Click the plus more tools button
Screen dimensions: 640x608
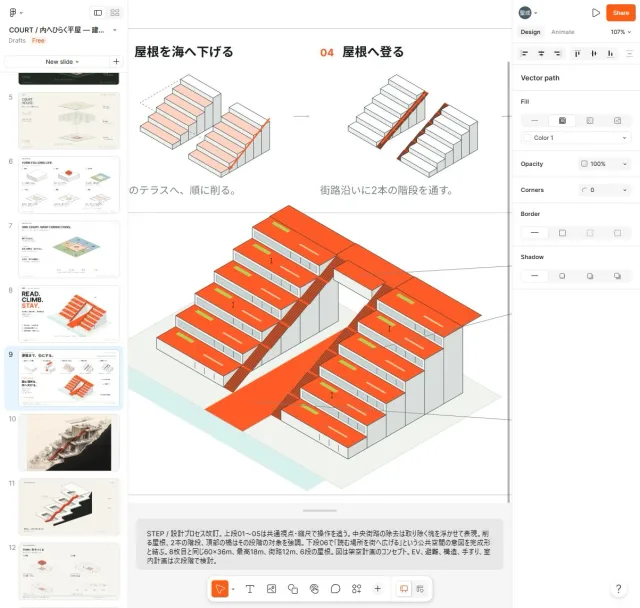(378, 589)
